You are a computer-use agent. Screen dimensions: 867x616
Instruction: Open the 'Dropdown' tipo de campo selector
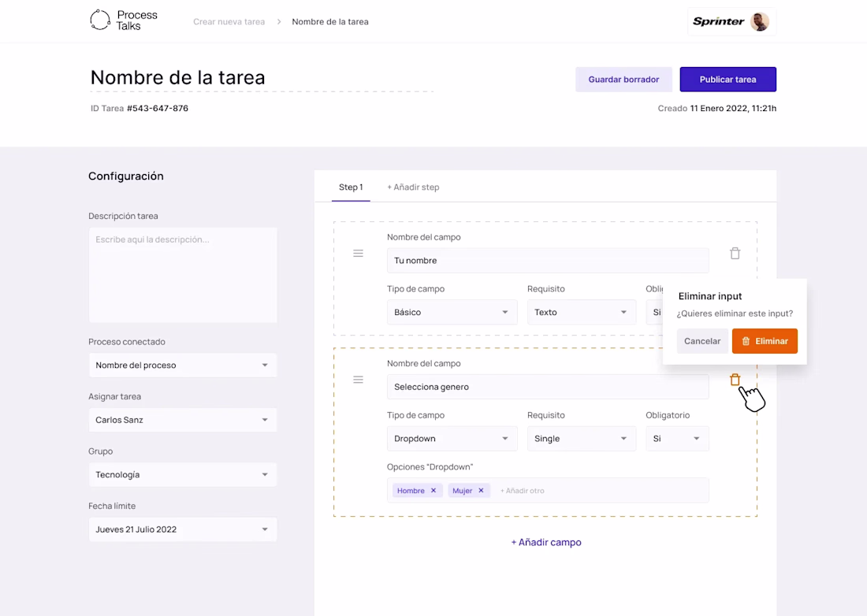coord(452,439)
